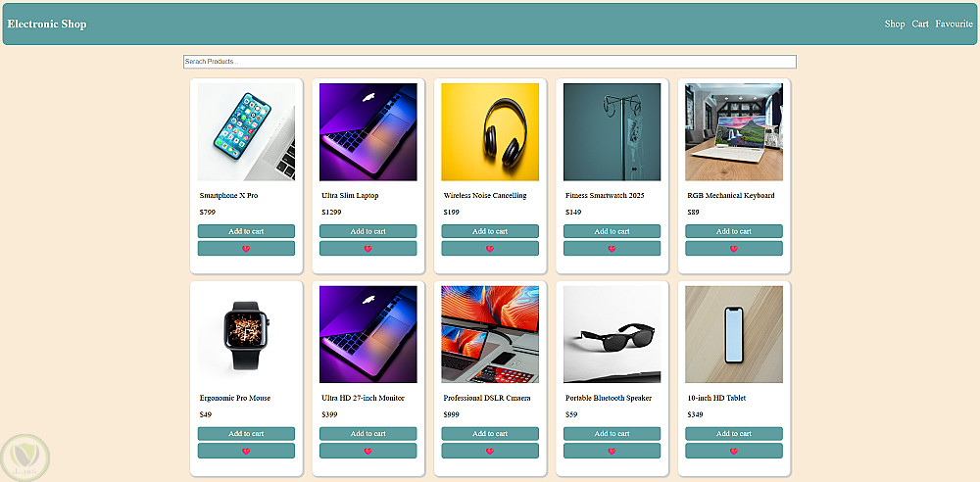
Task: Click heart button for Professional DSLR Camera
Action: (x=490, y=451)
